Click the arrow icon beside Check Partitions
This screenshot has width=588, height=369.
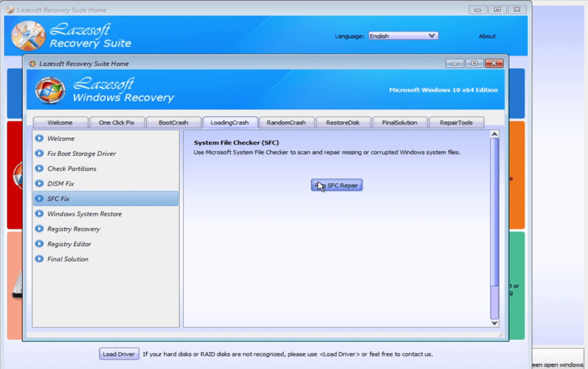click(39, 168)
